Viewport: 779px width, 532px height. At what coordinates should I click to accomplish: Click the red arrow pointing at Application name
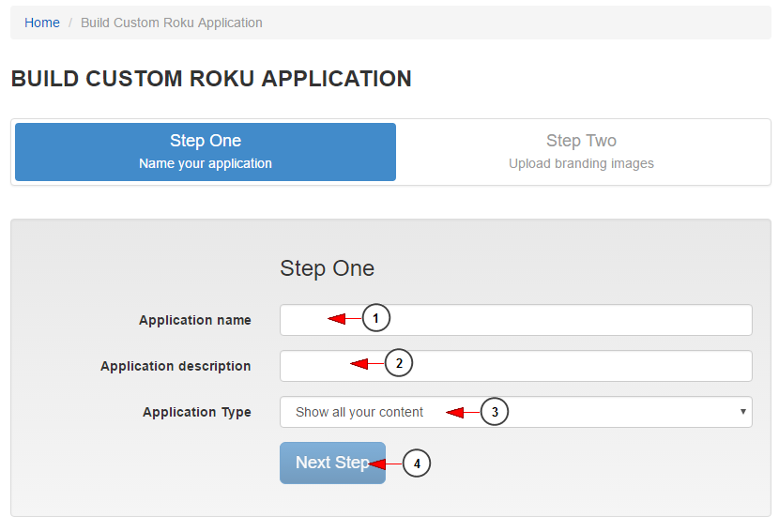coord(344,318)
